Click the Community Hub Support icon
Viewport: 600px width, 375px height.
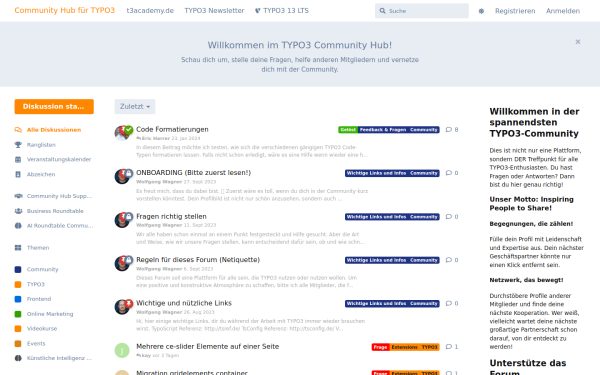pyautogui.click(x=18, y=196)
